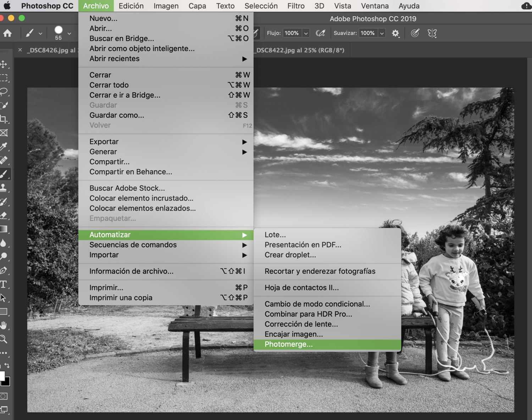Viewport: 532px width, 420px height.
Task: Expand the Importar submenu
Action: 166,255
